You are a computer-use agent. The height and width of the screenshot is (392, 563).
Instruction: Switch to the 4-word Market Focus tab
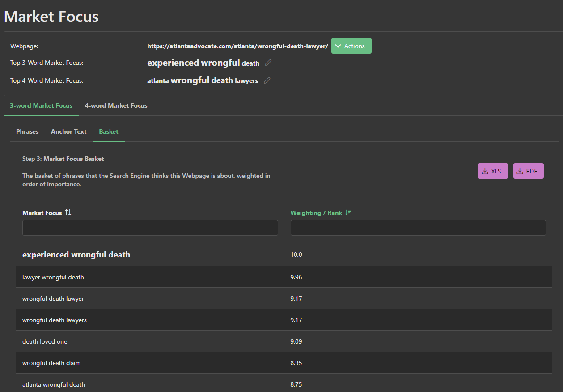tap(116, 105)
